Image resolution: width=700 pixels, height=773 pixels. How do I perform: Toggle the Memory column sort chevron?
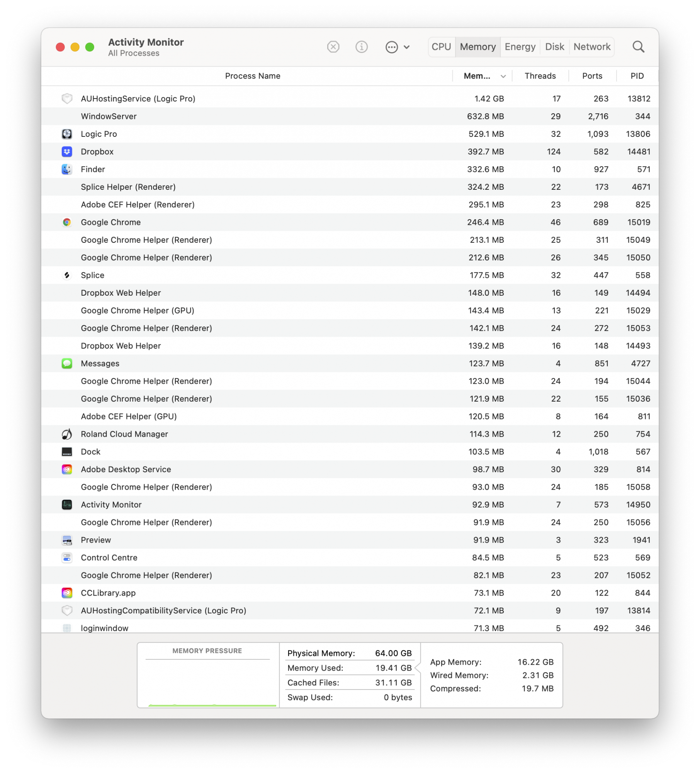click(502, 76)
